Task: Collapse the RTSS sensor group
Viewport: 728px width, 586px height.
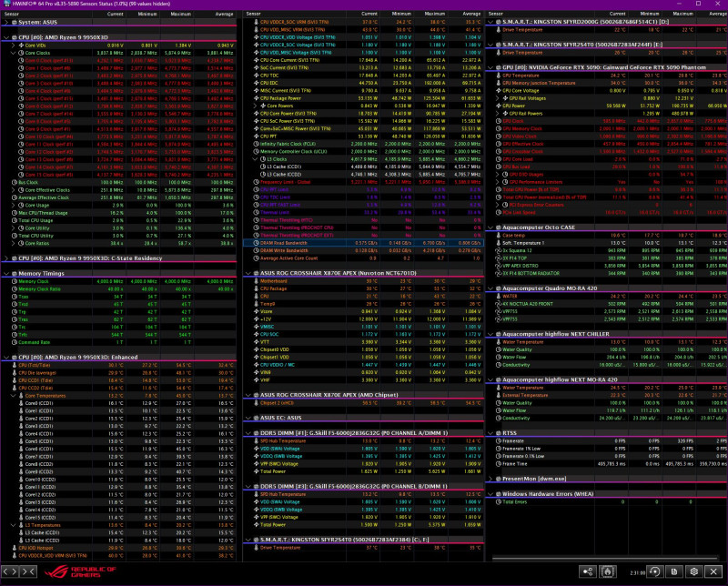Action: click(x=490, y=433)
